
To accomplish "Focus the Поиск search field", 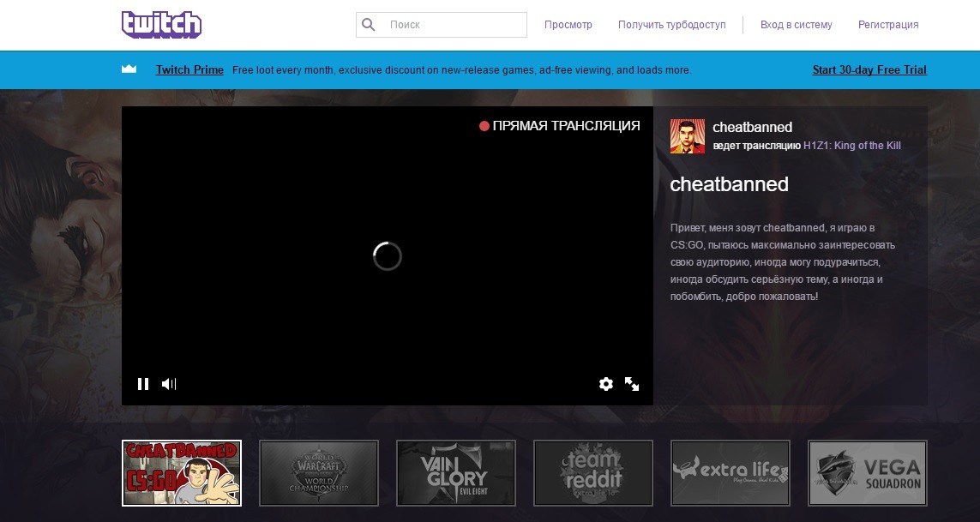I will 442,24.
